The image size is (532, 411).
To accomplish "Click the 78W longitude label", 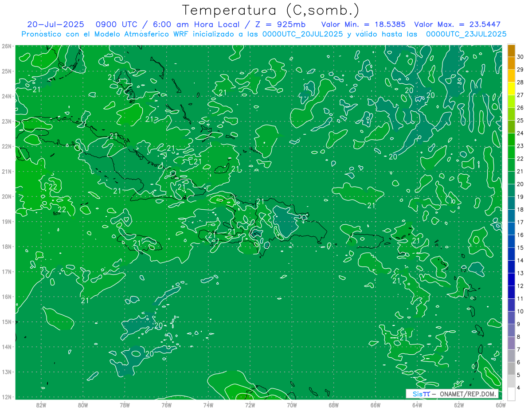I will tap(125, 405).
